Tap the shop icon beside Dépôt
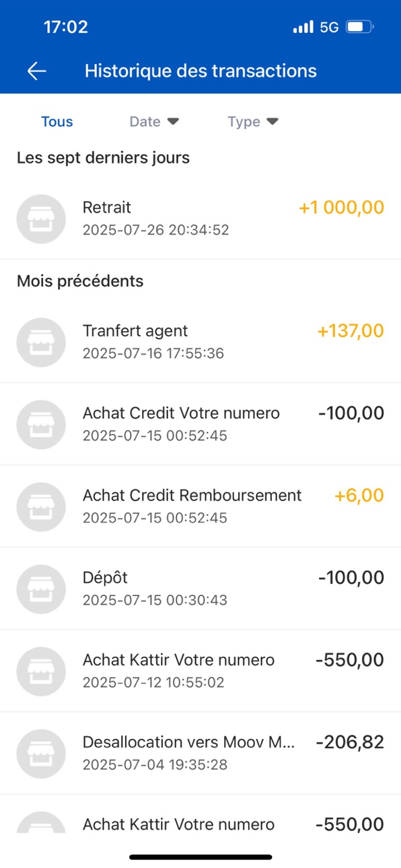 click(x=41, y=589)
